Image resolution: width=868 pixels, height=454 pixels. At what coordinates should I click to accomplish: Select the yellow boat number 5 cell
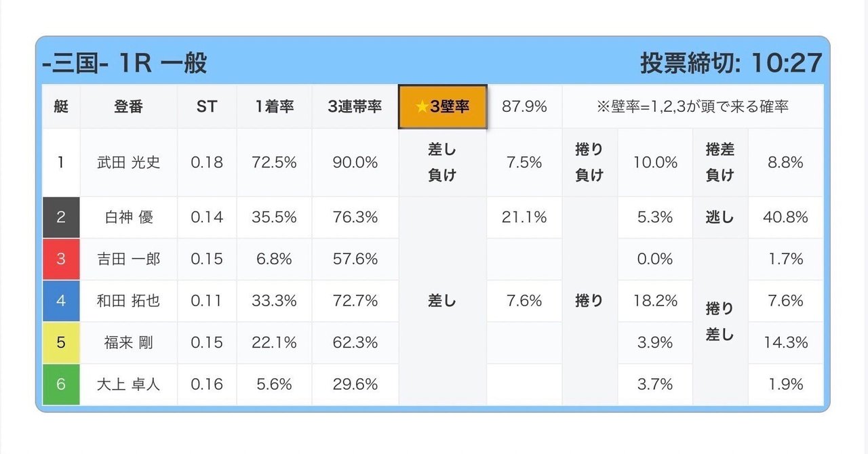click(x=61, y=343)
